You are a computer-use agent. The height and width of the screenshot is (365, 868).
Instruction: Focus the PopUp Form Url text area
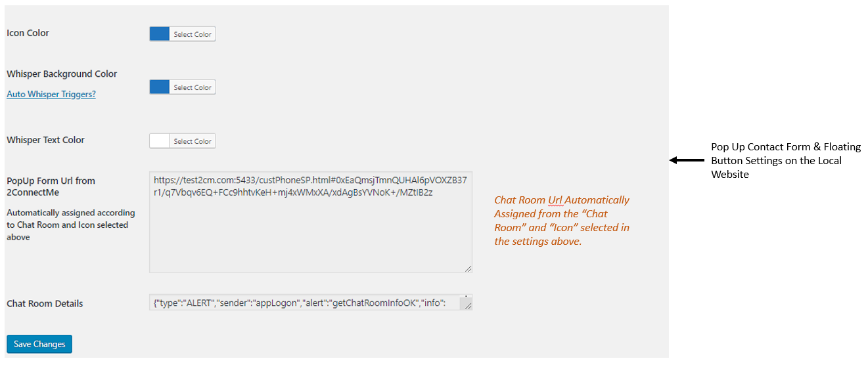(x=310, y=230)
